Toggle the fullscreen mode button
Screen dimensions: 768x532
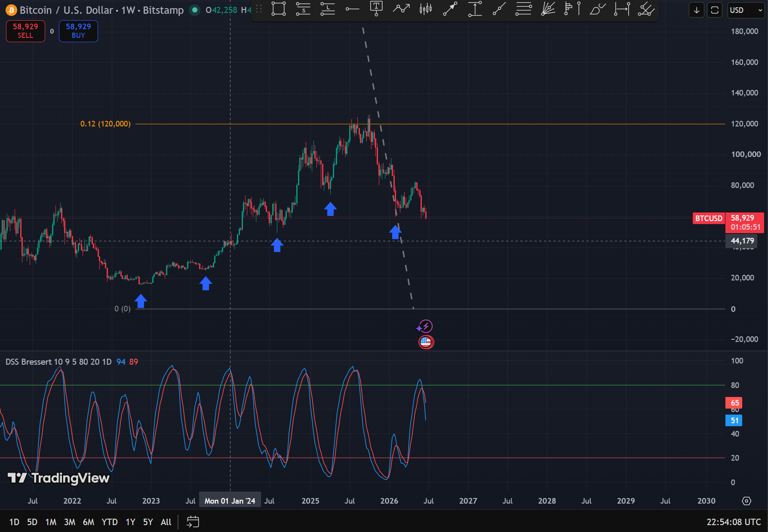(x=715, y=10)
